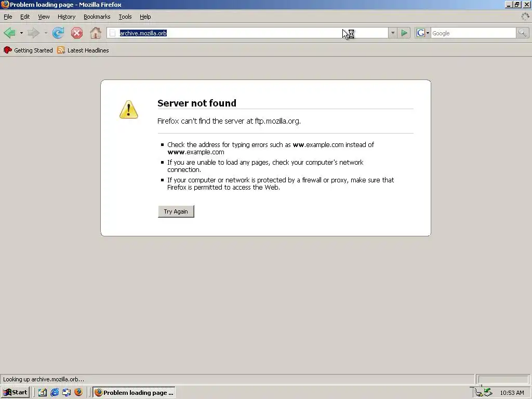Click the page icon in address bar
The width and height of the screenshot is (532, 399).
[113, 33]
